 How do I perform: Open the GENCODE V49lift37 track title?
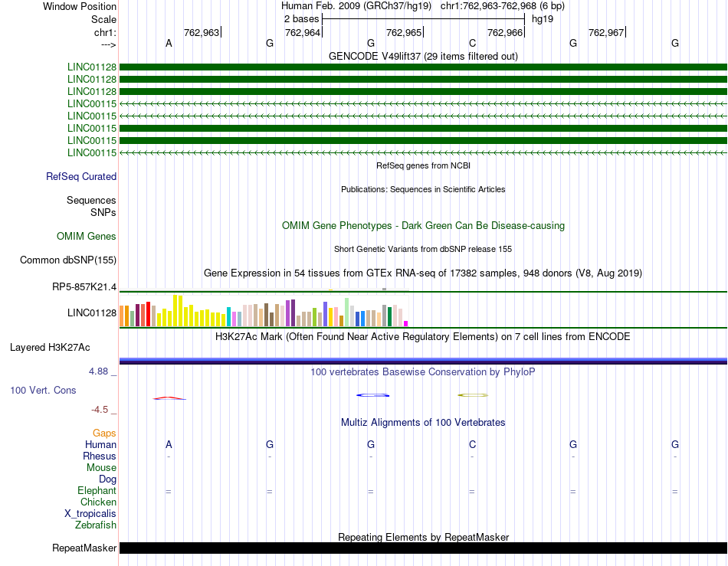point(423,56)
